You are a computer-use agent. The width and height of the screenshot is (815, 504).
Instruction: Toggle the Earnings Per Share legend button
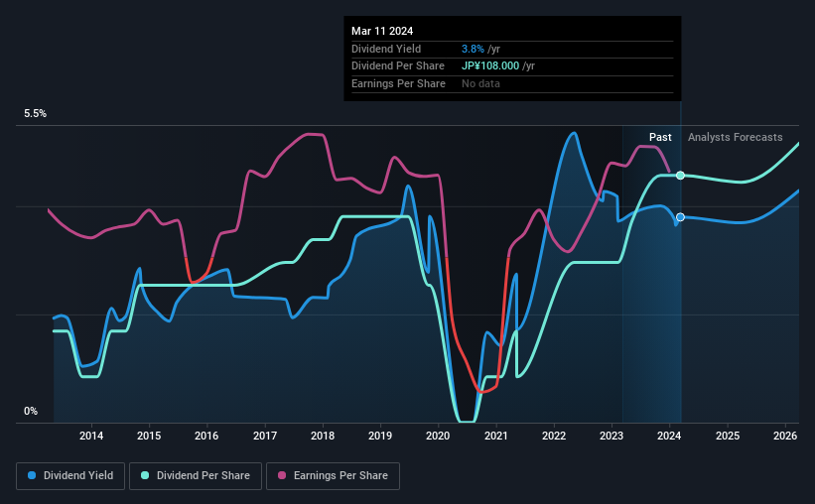coord(333,476)
